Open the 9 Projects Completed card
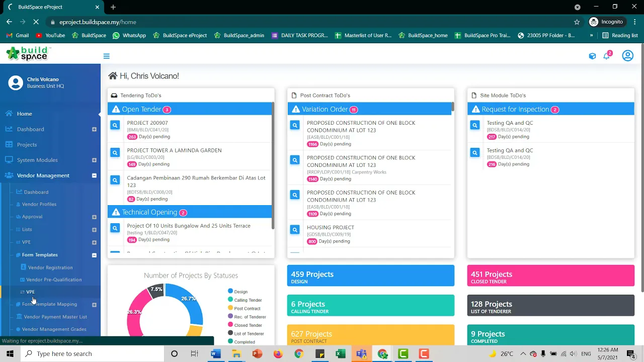This screenshot has height=362, width=644. pyautogui.click(x=551, y=335)
